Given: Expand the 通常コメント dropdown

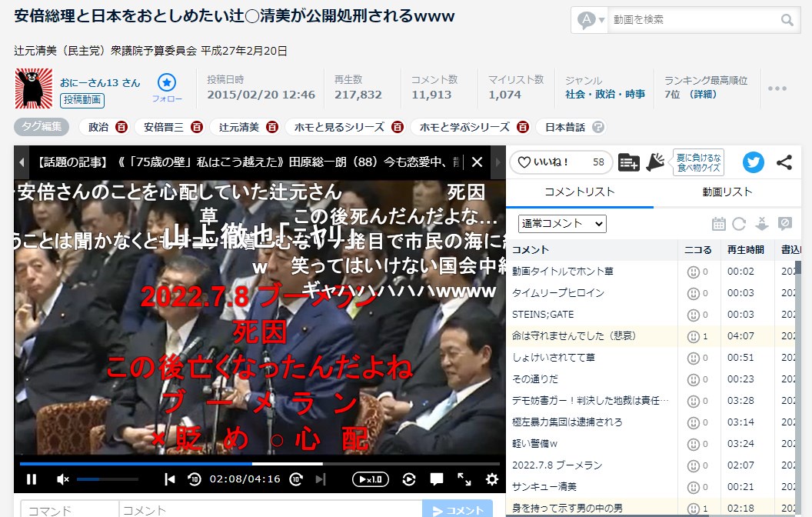Looking at the screenshot, I should [562, 224].
